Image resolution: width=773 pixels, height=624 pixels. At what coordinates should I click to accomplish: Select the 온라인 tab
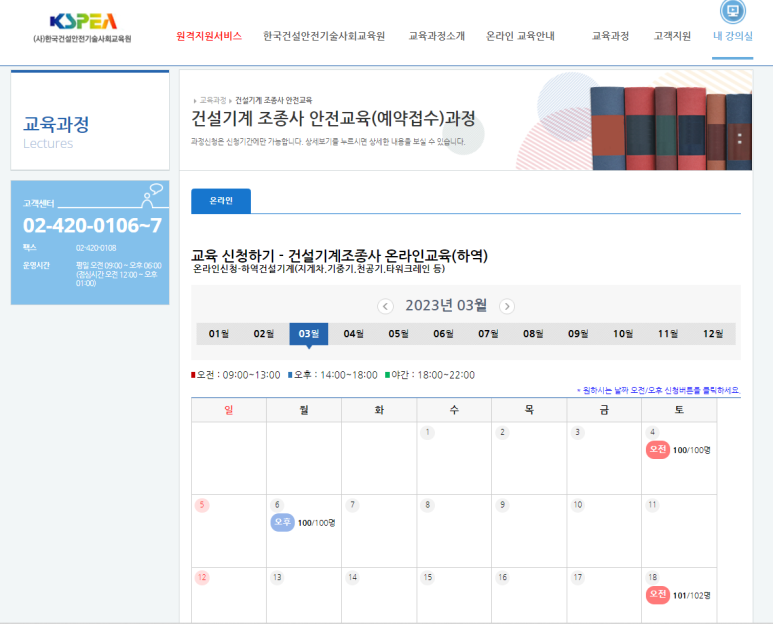pos(221,201)
